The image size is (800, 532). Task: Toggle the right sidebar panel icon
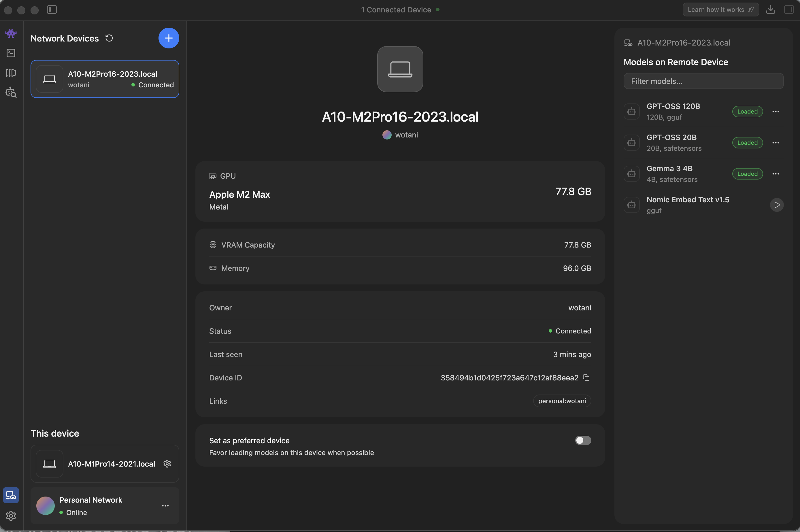788,10
